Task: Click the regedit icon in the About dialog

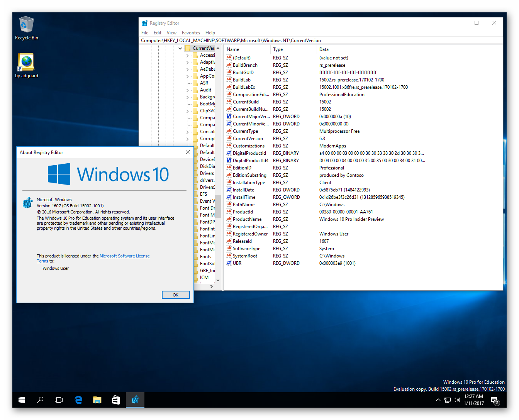Action: 27,202
